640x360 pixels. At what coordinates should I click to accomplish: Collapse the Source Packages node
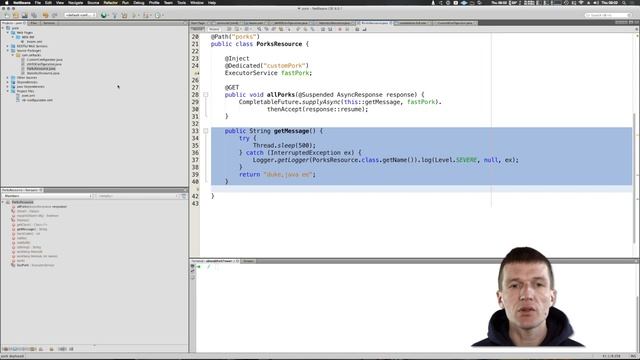pos(8,51)
